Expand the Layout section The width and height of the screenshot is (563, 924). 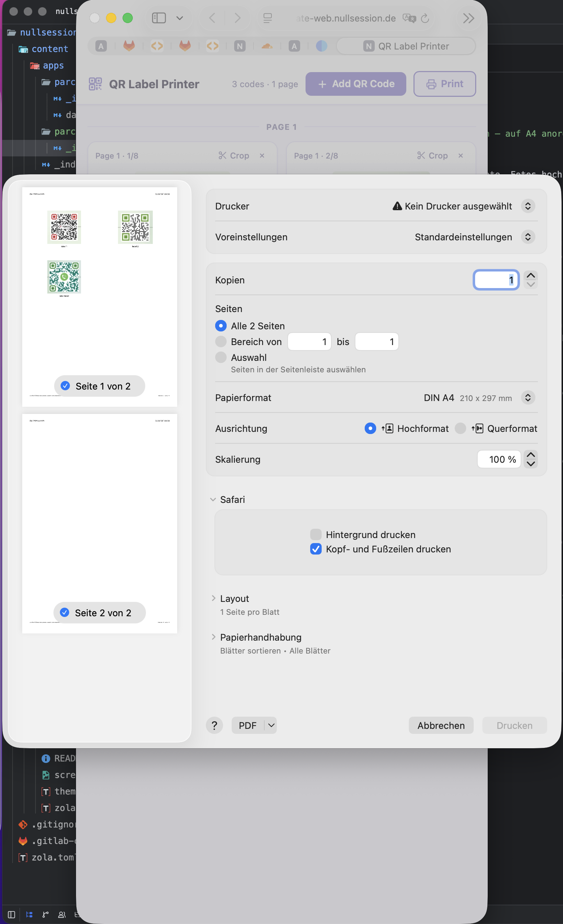(213, 598)
